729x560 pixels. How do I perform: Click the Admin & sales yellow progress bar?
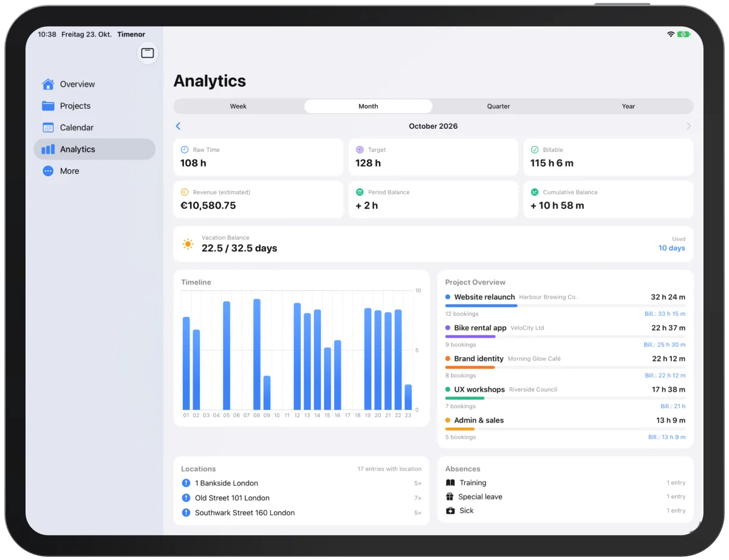tap(460, 429)
